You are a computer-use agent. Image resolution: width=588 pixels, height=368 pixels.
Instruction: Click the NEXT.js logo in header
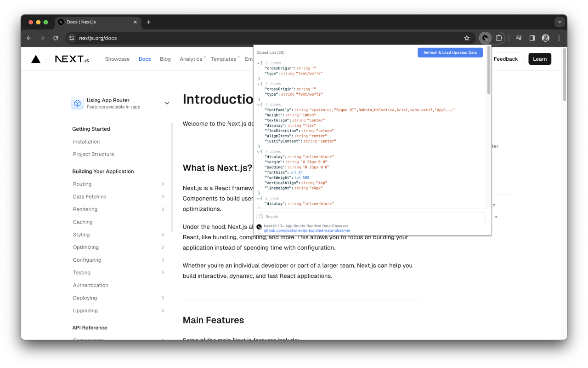tap(72, 59)
